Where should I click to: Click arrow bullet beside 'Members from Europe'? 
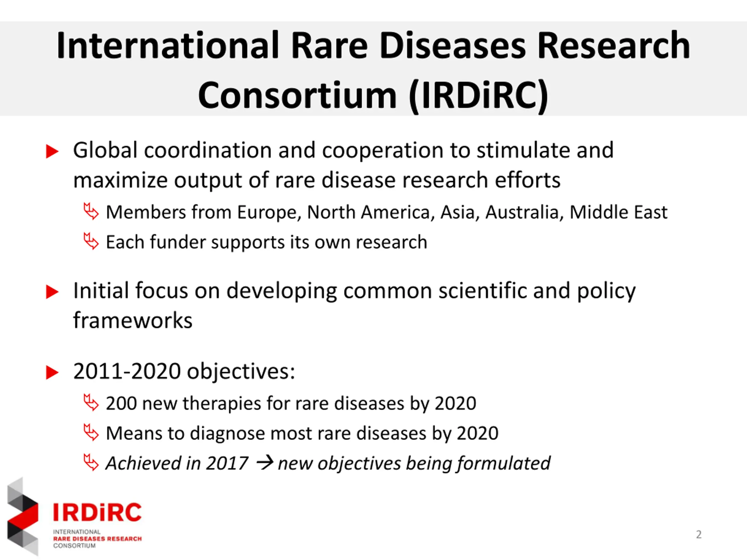pos(91,212)
